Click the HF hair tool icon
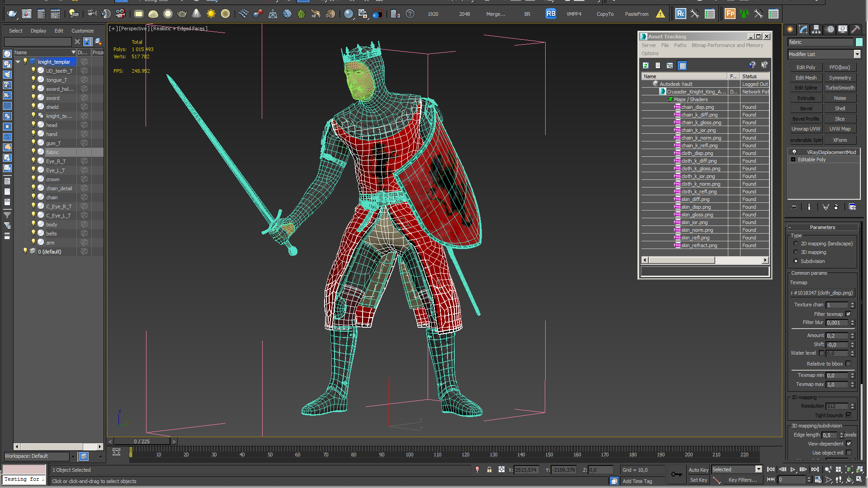 316,14
